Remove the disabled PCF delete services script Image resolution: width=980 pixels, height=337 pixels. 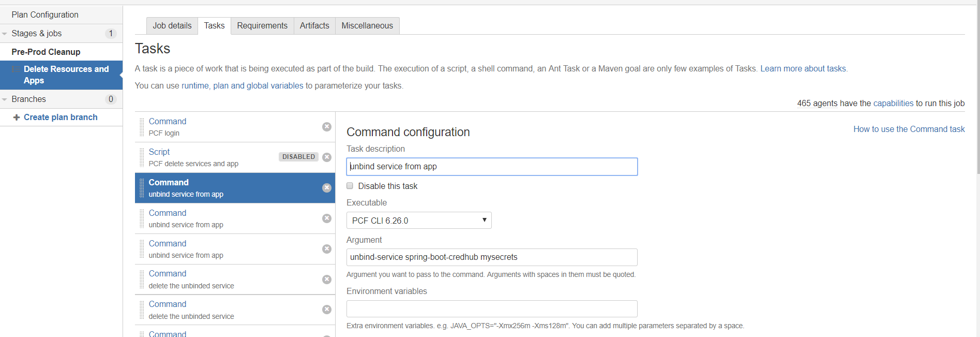click(x=327, y=157)
